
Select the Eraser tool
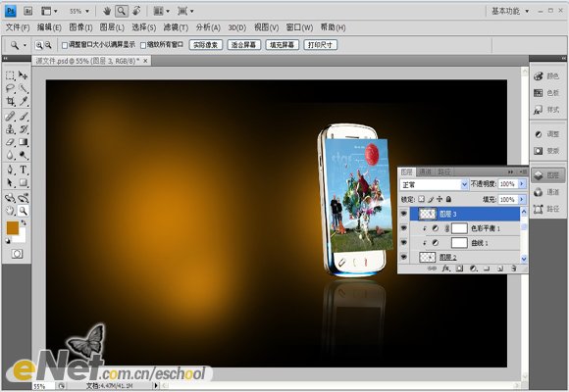(x=10, y=142)
